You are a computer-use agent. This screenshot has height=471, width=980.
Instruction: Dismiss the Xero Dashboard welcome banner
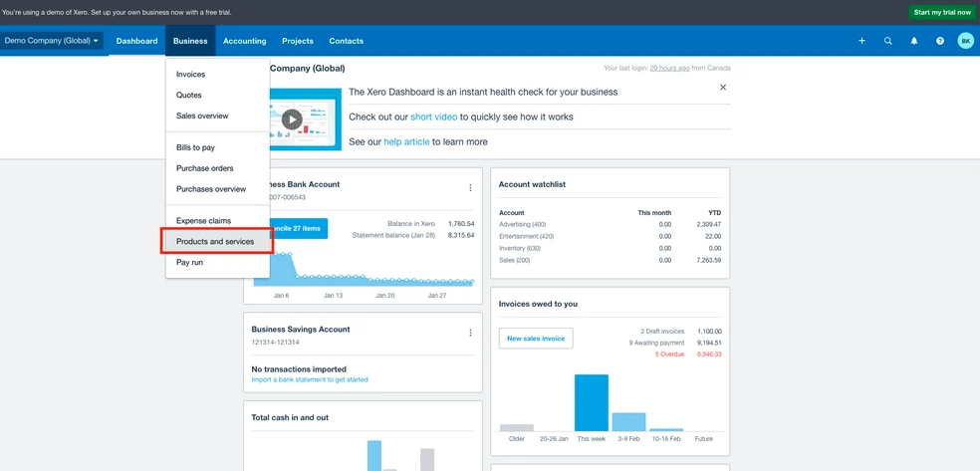(723, 87)
